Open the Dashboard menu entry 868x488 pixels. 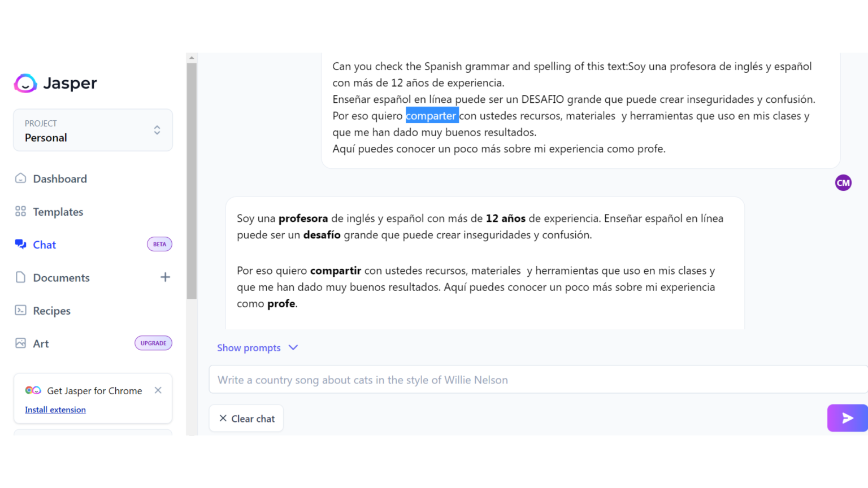coord(60,178)
